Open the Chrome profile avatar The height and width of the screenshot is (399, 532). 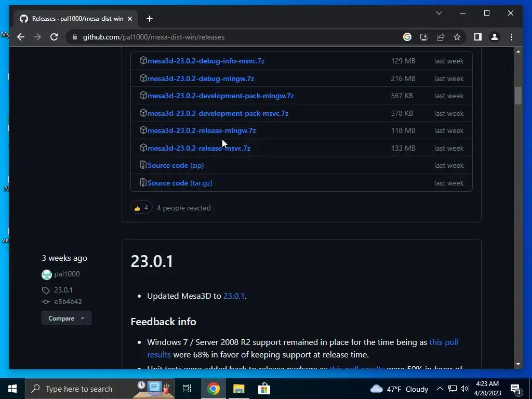coord(495,37)
